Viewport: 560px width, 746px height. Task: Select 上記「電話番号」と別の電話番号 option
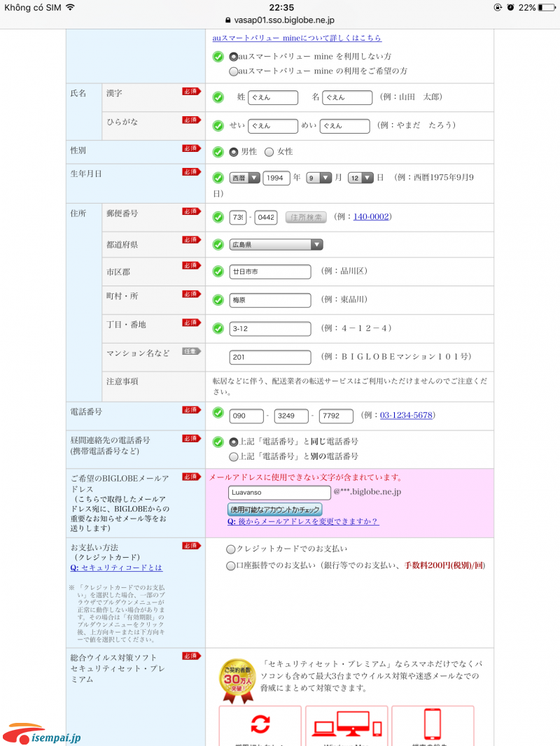coord(233,457)
